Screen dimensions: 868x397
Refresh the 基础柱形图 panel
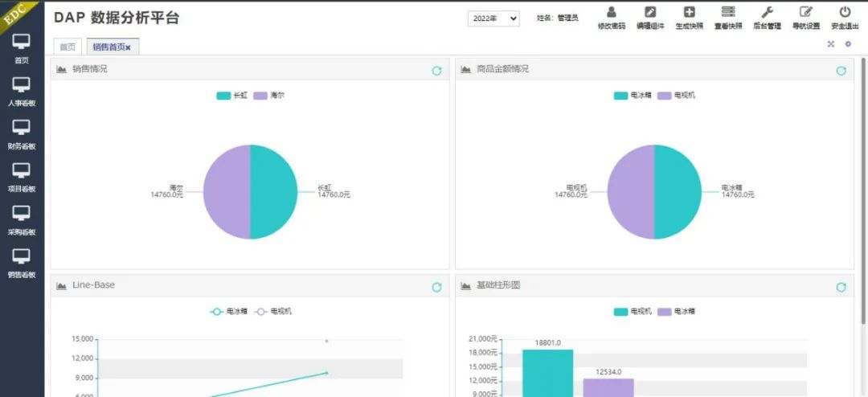coord(841,287)
